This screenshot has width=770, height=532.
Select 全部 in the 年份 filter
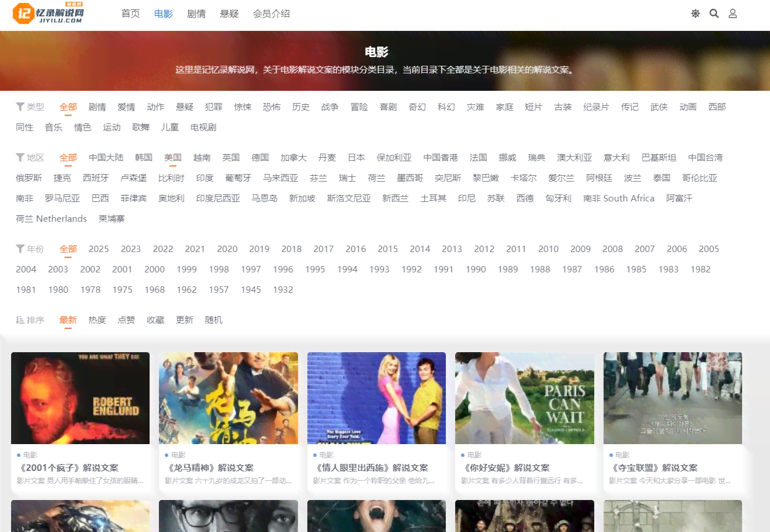click(x=68, y=249)
